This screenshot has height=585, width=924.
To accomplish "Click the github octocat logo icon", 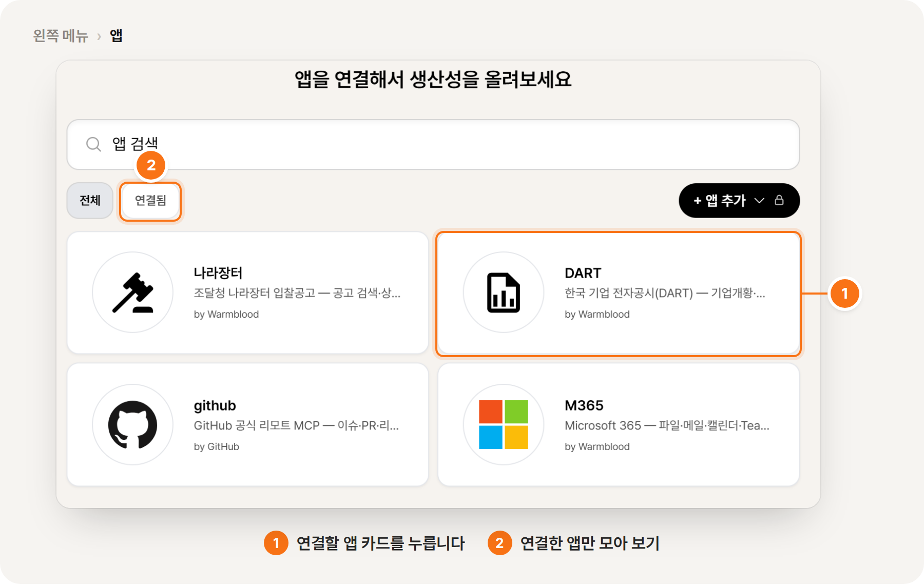I will coord(133,425).
